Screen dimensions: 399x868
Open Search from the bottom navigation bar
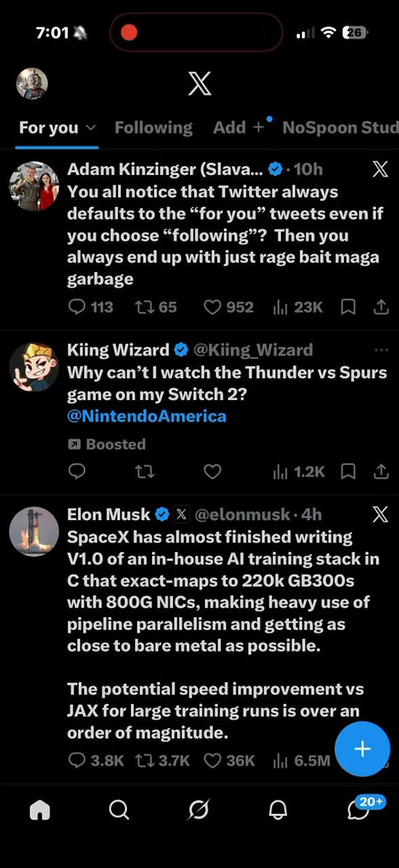point(119,811)
